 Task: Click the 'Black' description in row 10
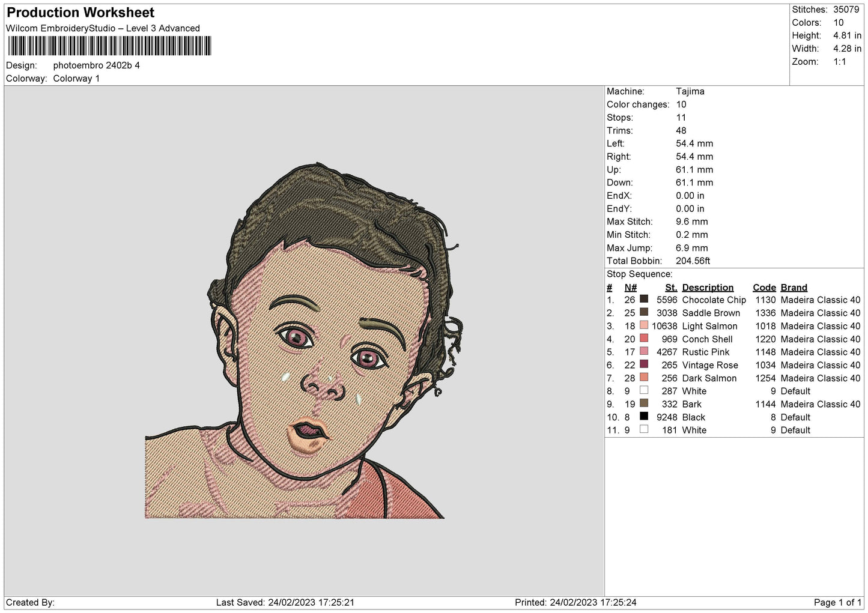pyautogui.click(x=694, y=417)
